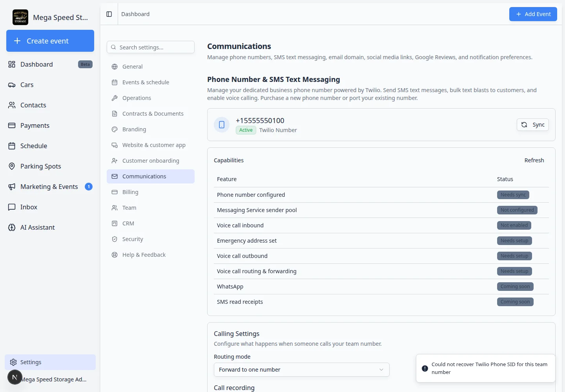Open the Routing mode dropdown

point(302,370)
